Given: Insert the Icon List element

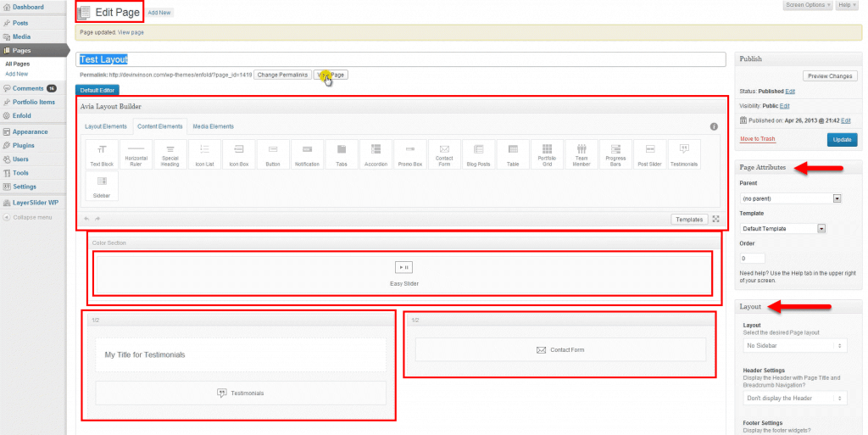Looking at the screenshot, I should click(204, 154).
